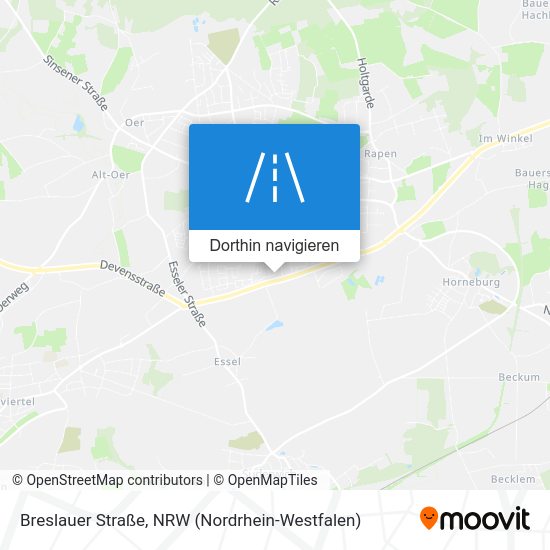Image resolution: width=550 pixels, height=550 pixels.
Task: Open the Moovit logo
Action: coord(475,518)
